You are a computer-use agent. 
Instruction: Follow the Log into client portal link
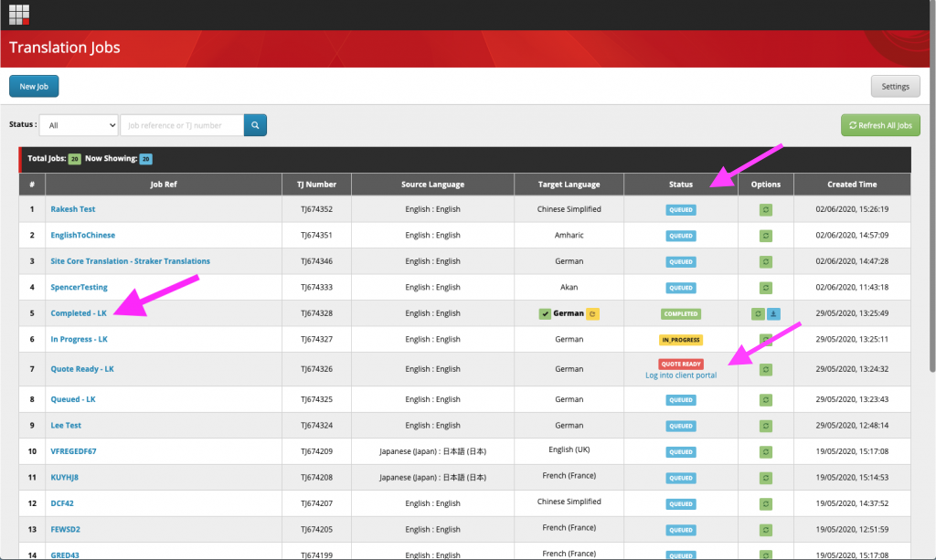[x=681, y=375]
